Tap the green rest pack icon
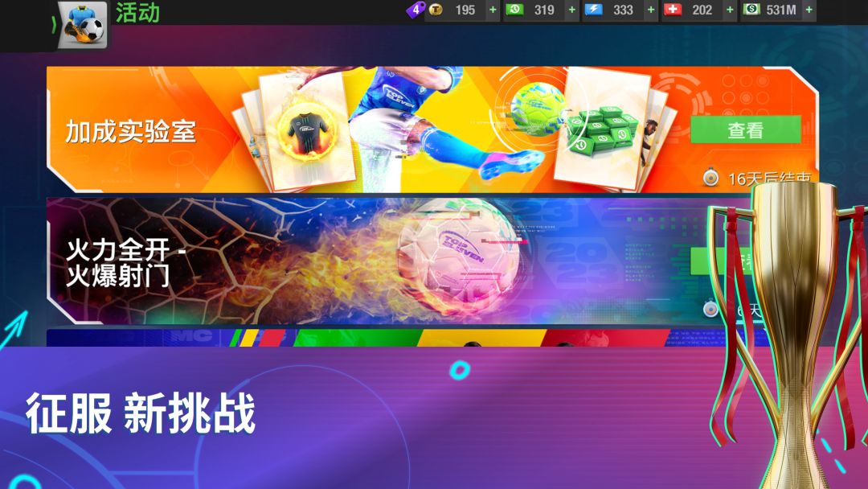The height and width of the screenshot is (489, 868). click(514, 10)
